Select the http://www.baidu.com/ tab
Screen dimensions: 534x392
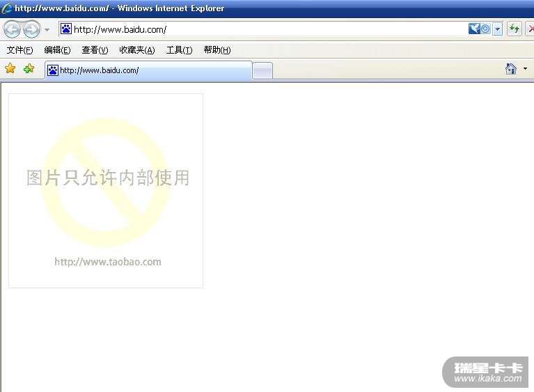coord(148,70)
